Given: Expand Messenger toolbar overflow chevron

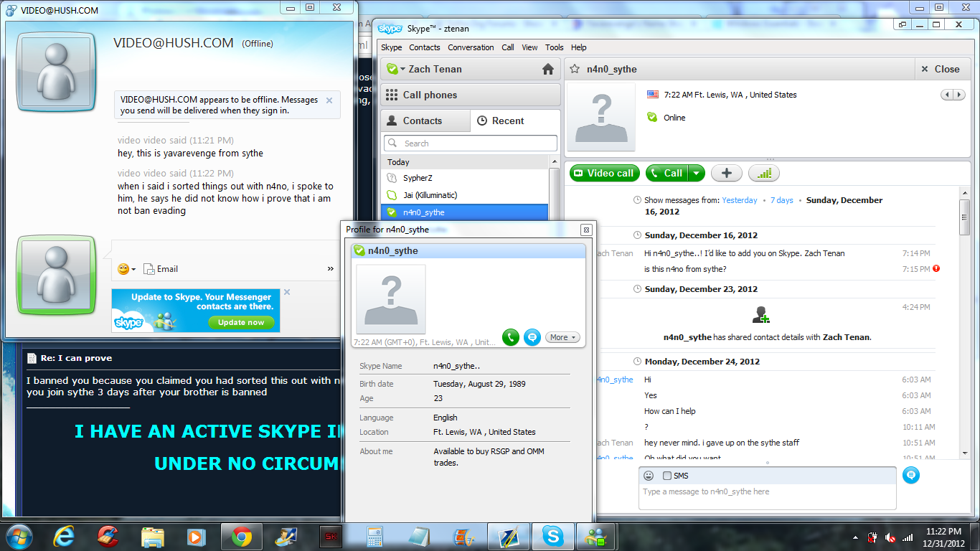Looking at the screenshot, I should (331, 269).
